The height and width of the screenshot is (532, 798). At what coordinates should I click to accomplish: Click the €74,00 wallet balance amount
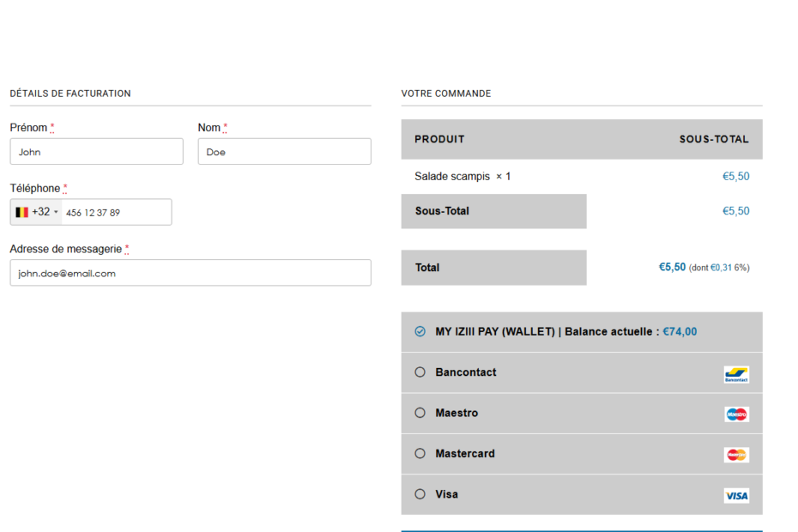pyautogui.click(x=680, y=332)
